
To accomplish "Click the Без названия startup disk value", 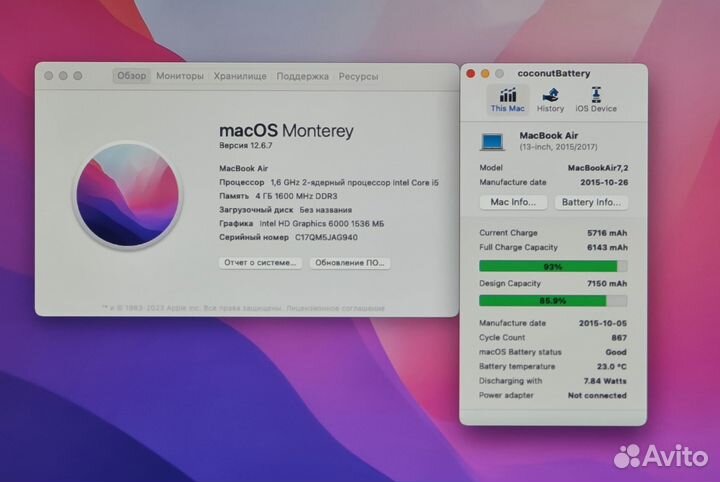I will tap(326, 210).
